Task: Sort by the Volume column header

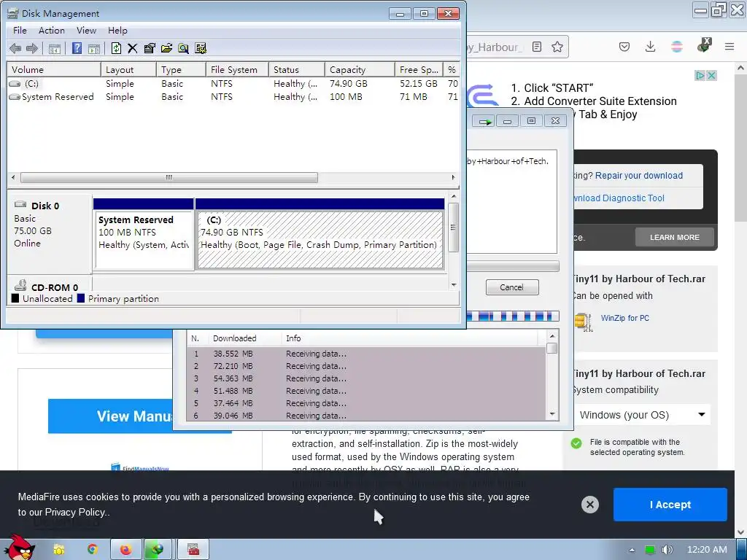Action: (54, 69)
